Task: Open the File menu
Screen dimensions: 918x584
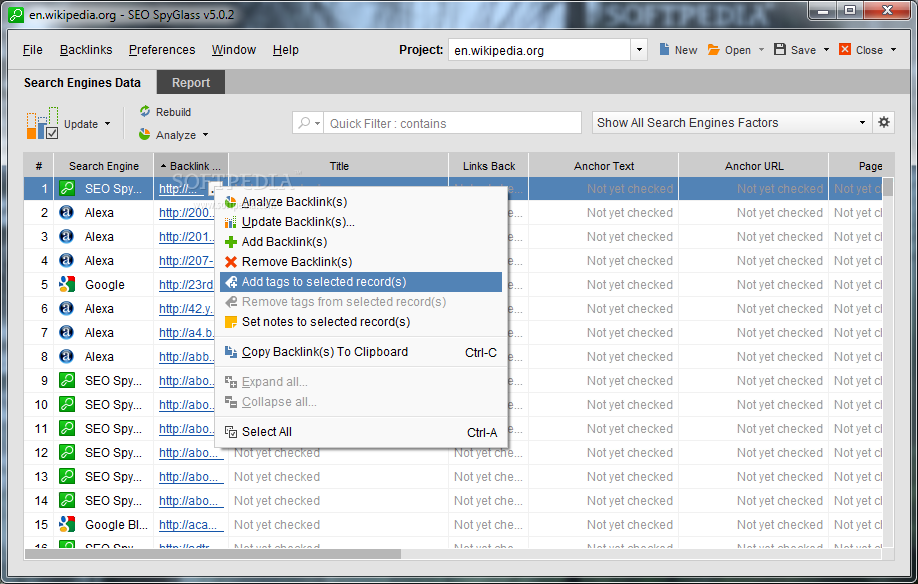Action: pyautogui.click(x=32, y=50)
